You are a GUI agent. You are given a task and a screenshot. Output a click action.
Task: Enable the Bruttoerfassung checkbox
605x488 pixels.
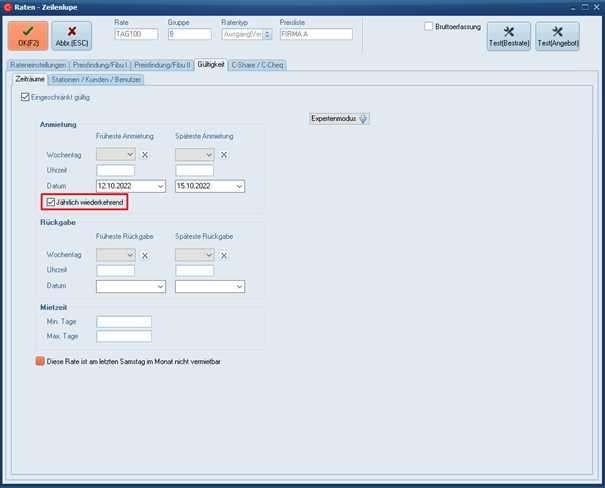click(x=429, y=27)
